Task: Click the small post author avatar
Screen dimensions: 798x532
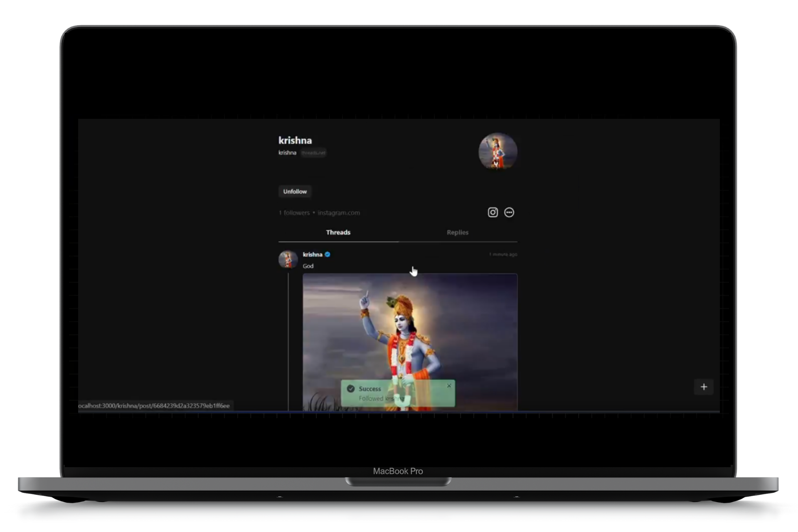Action: tap(288, 259)
